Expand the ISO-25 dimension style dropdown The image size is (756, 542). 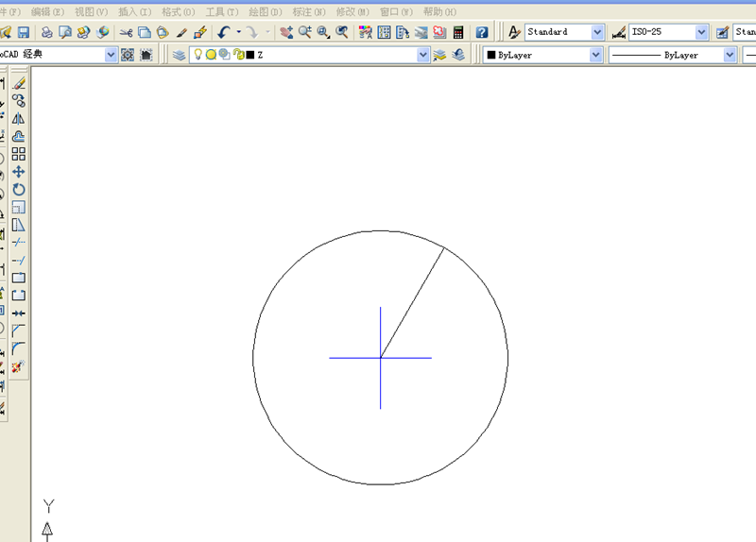(701, 32)
